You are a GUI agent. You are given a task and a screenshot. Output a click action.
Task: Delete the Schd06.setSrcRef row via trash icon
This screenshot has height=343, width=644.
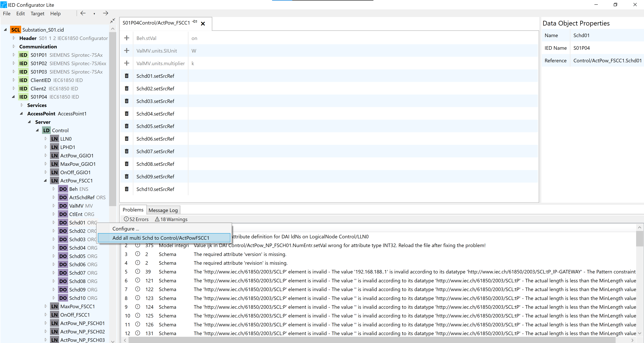click(127, 139)
